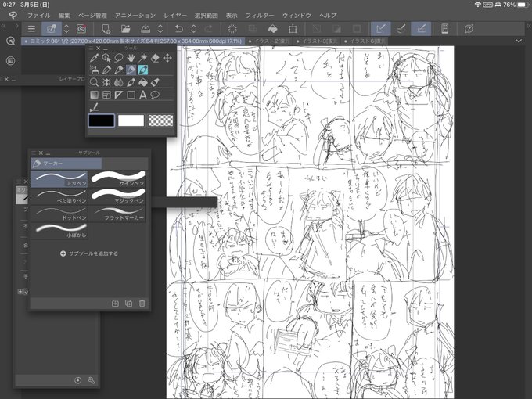The height and width of the screenshot is (399, 532).
Task: Toggle snap to special ruler
Action: point(401,29)
